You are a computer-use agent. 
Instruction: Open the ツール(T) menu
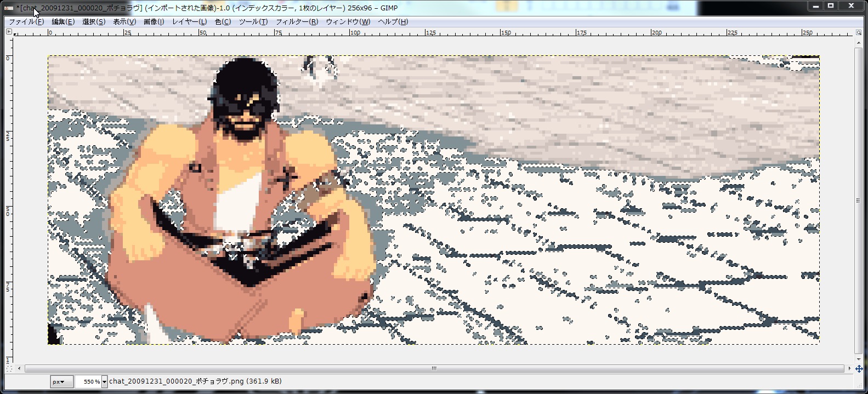point(253,22)
